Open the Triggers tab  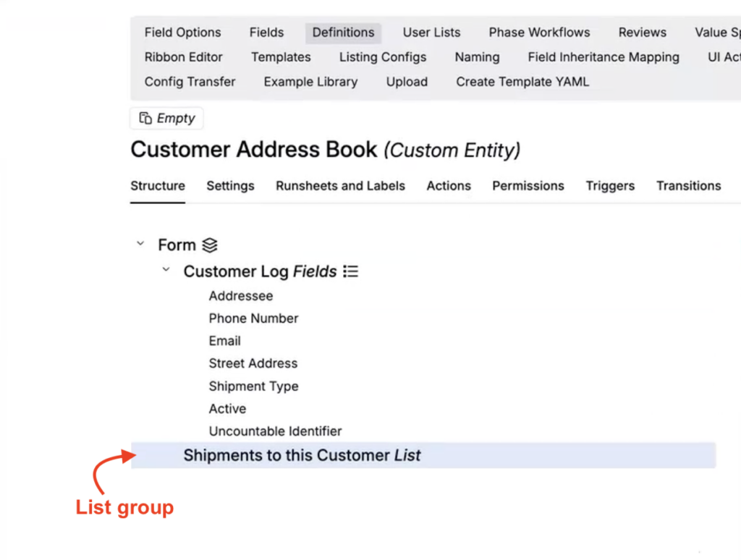click(x=609, y=186)
